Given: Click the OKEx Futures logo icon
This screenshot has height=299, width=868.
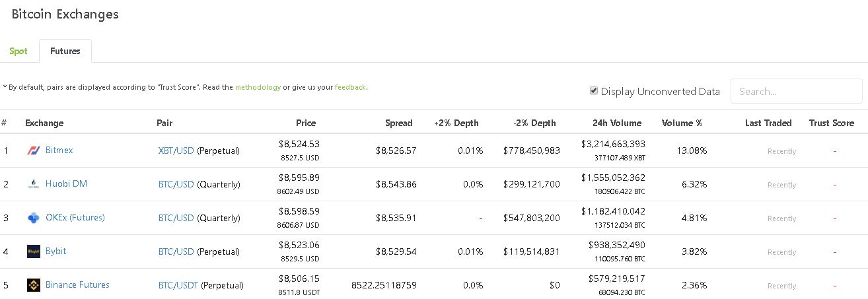Looking at the screenshot, I should point(33,218).
